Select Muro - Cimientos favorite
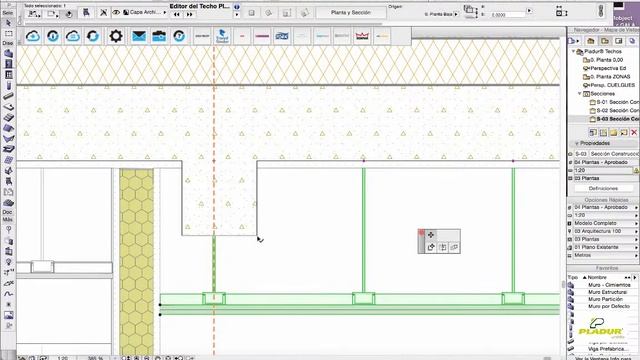The image size is (640, 360). pos(609,285)
